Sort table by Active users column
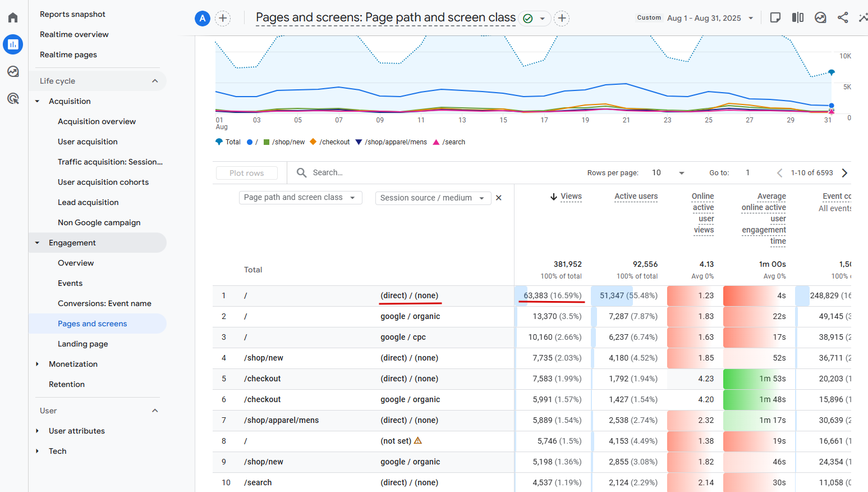 pyautogui.click(x=636, y=196)
